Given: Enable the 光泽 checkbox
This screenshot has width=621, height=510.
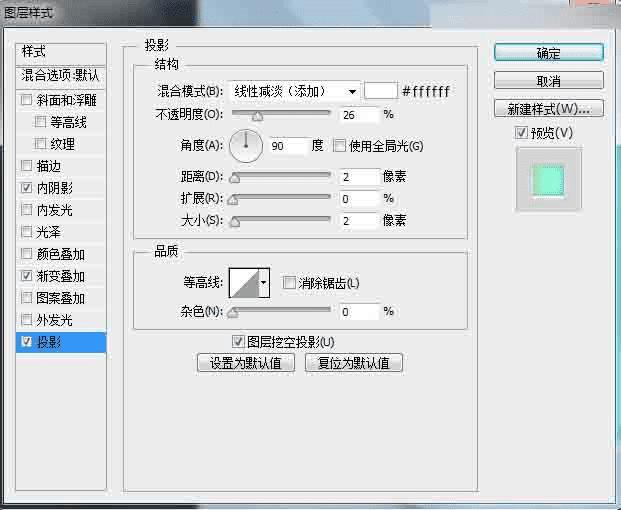Looking at the screenshot, I should point(26,232).
